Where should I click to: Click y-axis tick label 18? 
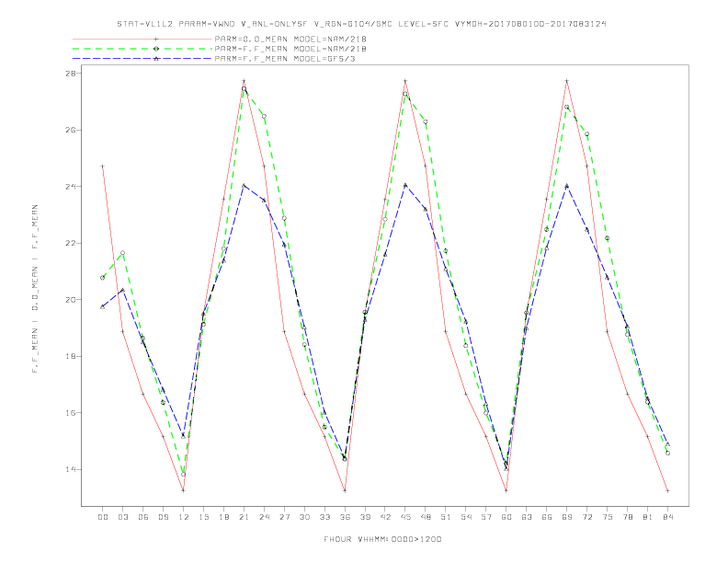coord(73,356)
